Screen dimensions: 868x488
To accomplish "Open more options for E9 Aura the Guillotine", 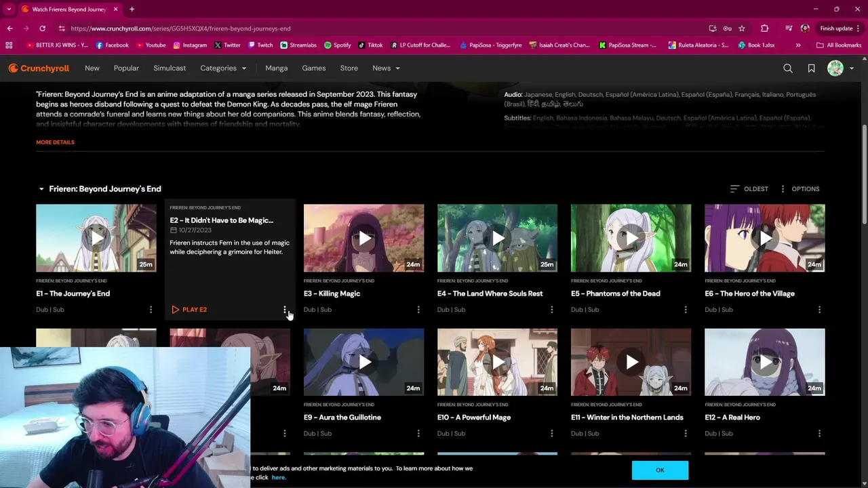I will pyautogui.click(x=418, y=434).
